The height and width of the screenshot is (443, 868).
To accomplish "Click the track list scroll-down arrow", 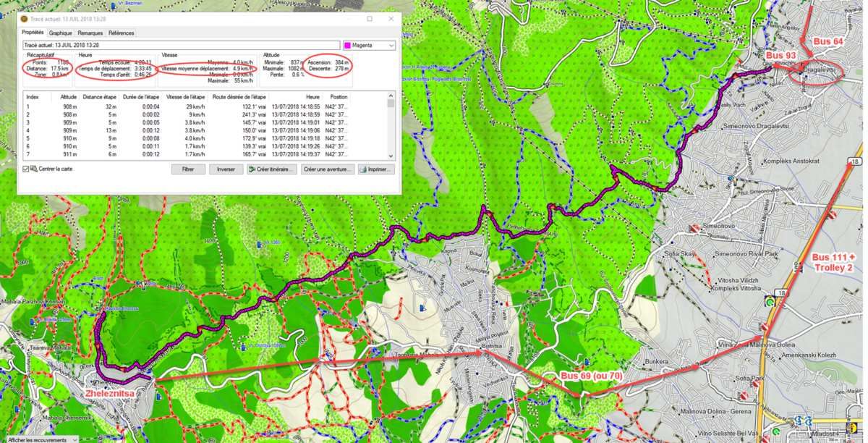I will pyautogui.click(x=391, y=155).
